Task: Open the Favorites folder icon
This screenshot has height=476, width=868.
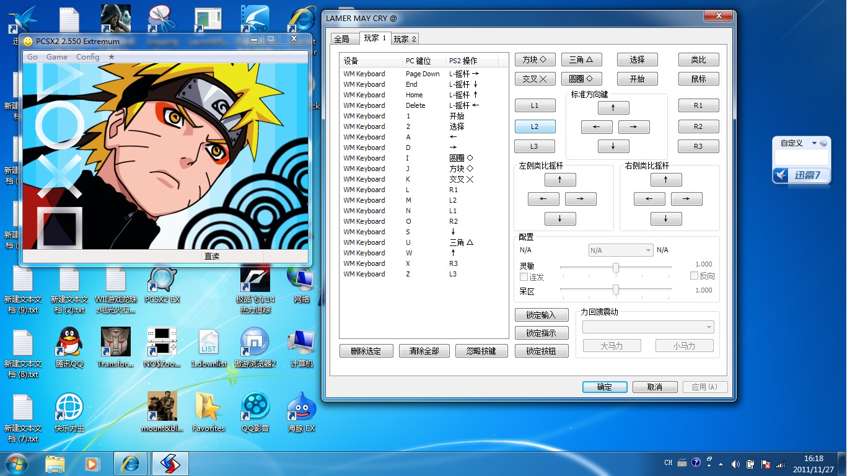Action: pos(209,412)
